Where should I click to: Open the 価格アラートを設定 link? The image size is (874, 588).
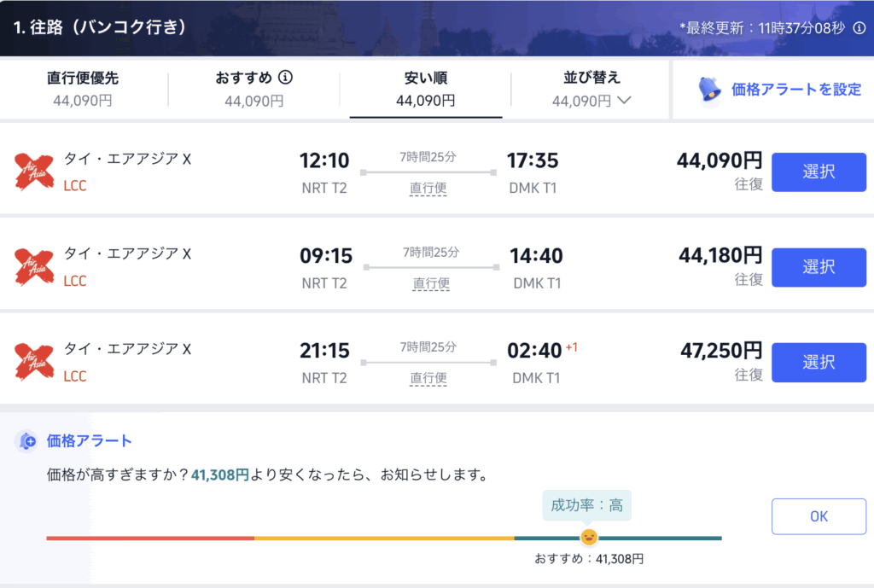click(x=796, y=89)
